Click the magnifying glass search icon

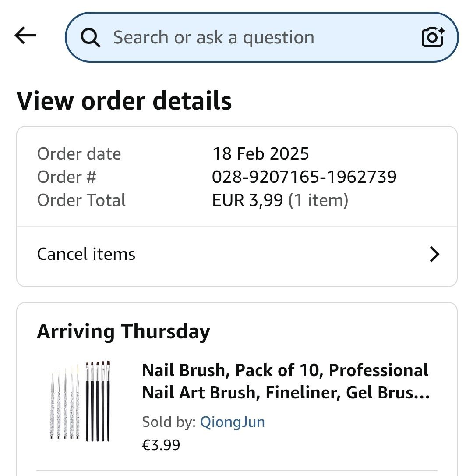pyautogui.click(x=91, y=38)
